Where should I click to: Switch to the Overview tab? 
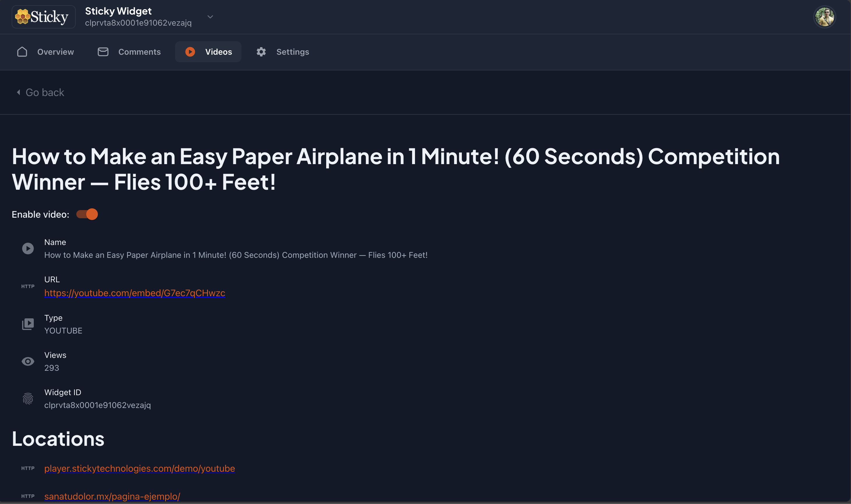[x=55, y=52]
